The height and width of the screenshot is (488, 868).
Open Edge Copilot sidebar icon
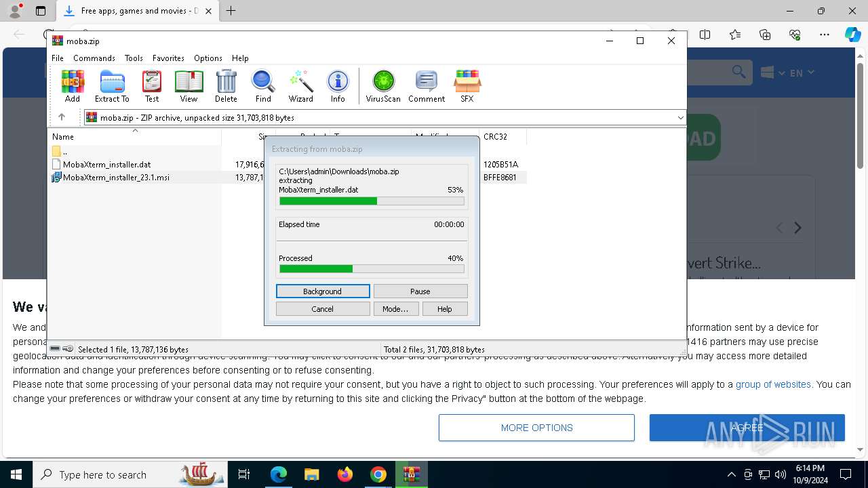[x=852, y=35]
